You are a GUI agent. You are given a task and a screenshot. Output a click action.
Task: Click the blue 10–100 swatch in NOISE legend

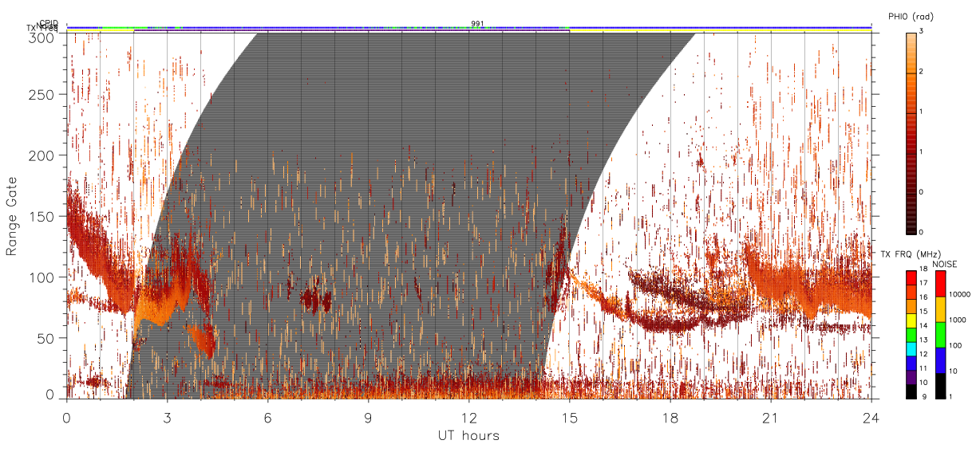point(940,360)
